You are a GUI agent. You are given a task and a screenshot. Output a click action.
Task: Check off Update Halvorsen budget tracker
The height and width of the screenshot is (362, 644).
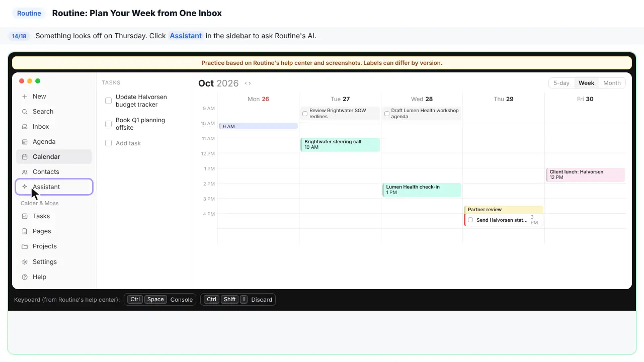tap(108, 101)
